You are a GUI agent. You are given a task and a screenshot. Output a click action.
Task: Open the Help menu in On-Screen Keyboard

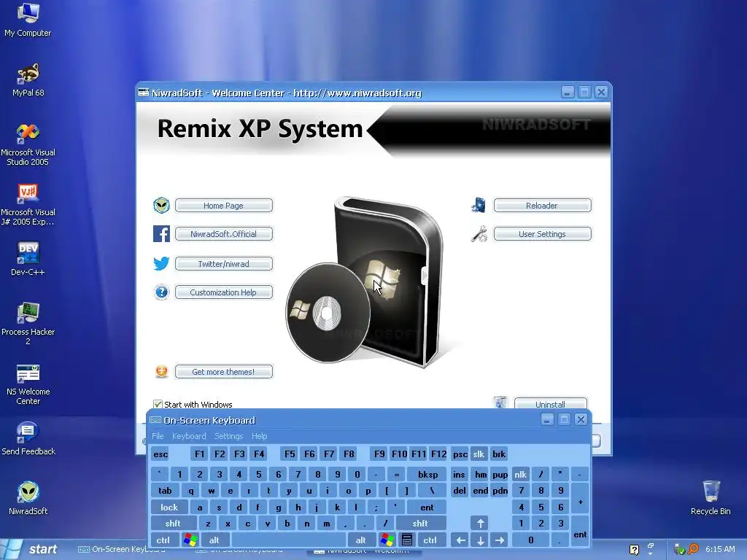(x=259, y=436)
